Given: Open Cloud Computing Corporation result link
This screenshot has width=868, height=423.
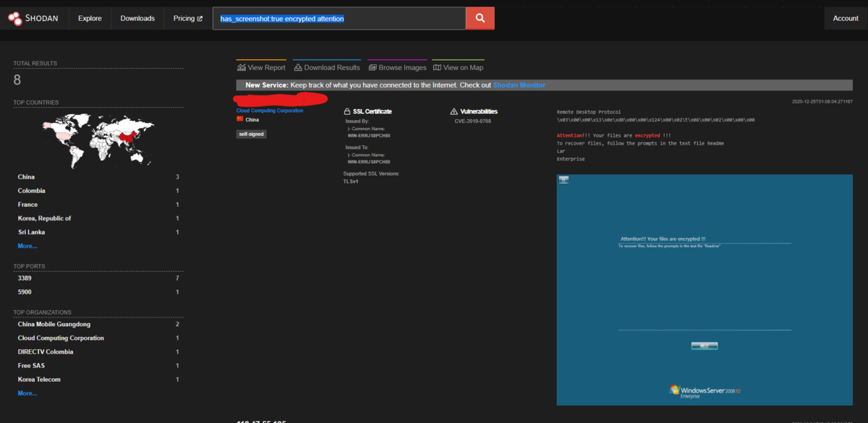Looking at the screenshot, I should tap(270, 111).
